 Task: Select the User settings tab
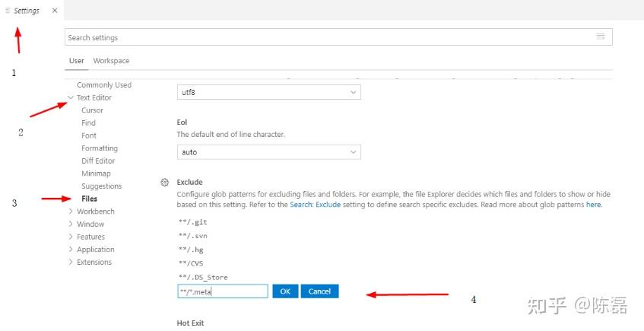(77, 61)
